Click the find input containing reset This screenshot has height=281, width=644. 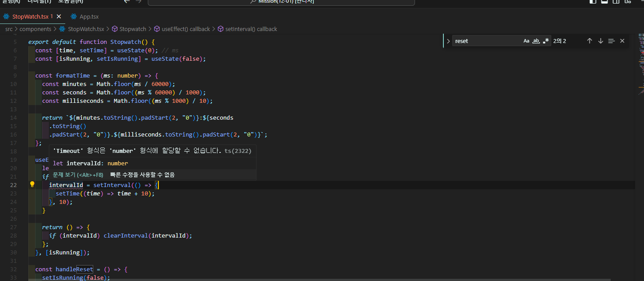486,41
